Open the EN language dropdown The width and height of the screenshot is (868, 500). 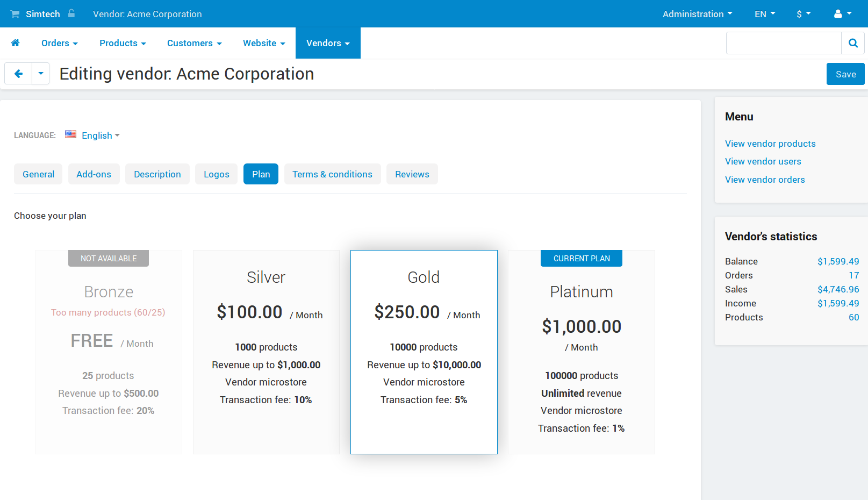pyautogui.click(x=765, y=14)
